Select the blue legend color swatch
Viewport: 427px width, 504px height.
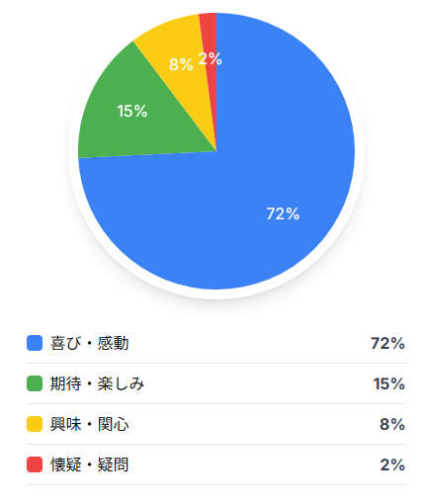pos(35,343)
